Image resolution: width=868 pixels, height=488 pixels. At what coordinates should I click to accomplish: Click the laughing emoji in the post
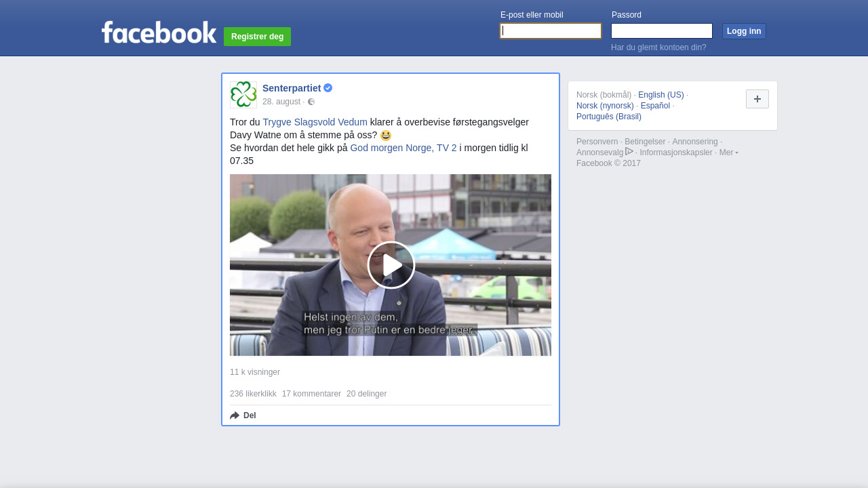pyautogui.click(x=386, y=136)
